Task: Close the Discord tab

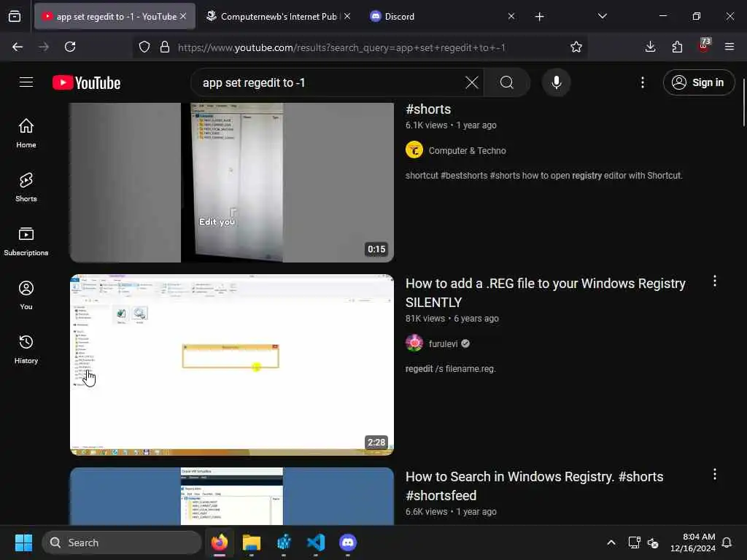Action: 511,16
